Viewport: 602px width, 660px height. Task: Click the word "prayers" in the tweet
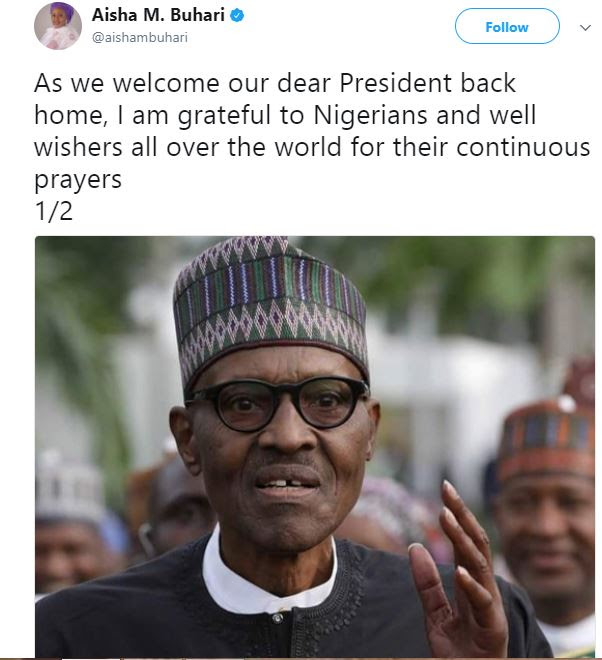(x=78, y=181)
